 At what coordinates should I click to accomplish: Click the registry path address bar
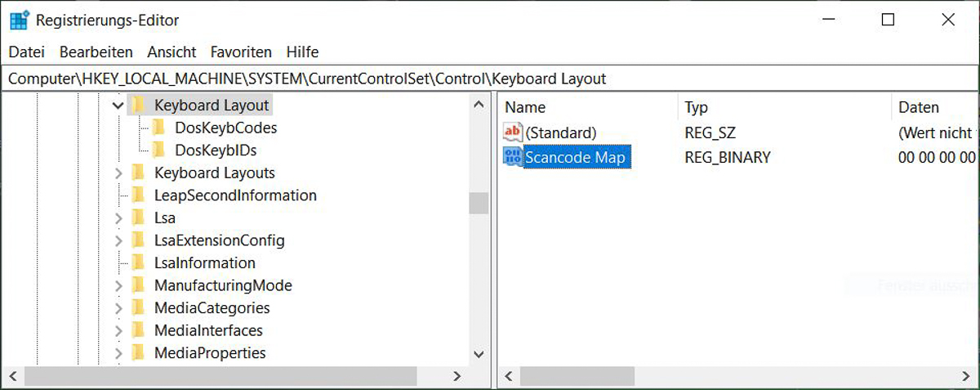point(488,79)
